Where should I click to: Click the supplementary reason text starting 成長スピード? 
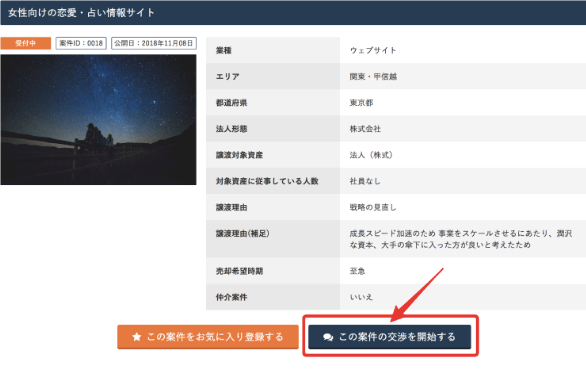point(460,239)
